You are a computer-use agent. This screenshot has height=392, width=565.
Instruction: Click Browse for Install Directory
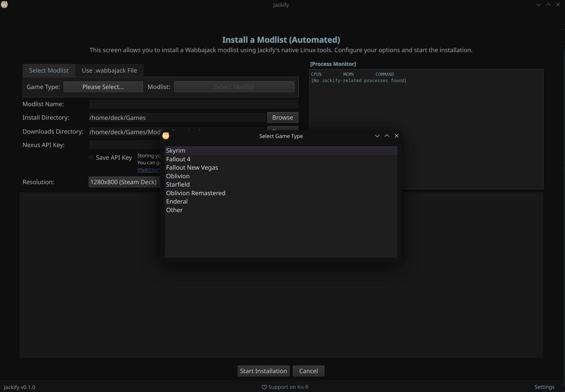pyautogui.click(x=282, y=117)
